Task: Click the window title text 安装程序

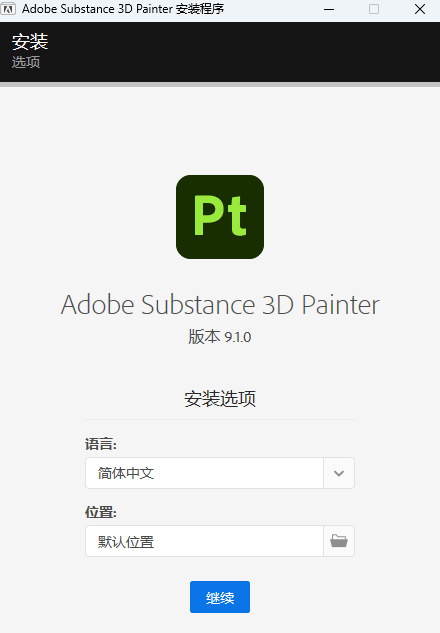Action: click(x=200, y=8)
